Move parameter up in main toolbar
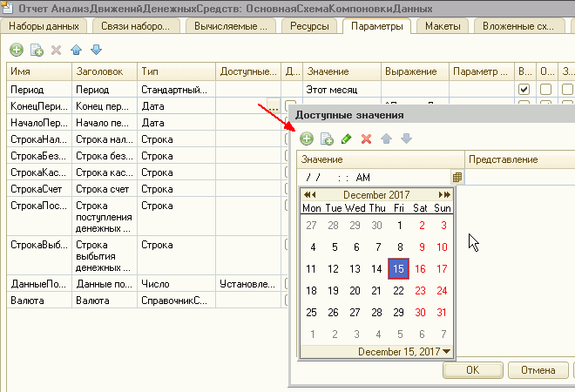This screenshot has width=575, height=392. pos(77,50)
